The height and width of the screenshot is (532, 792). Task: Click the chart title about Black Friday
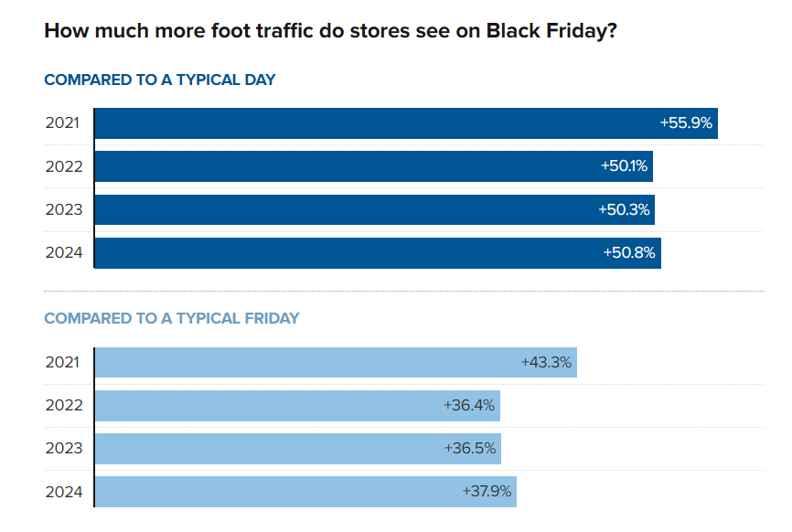point(329,30)
